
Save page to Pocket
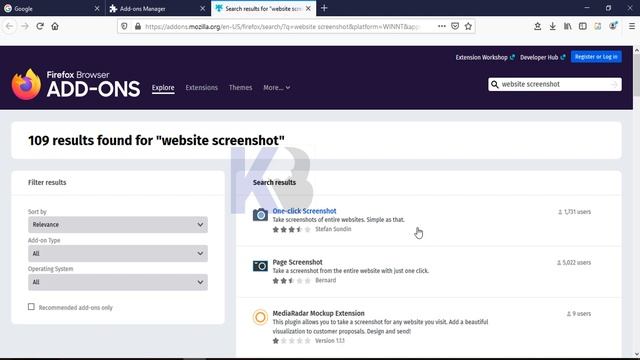pos(455,26)
